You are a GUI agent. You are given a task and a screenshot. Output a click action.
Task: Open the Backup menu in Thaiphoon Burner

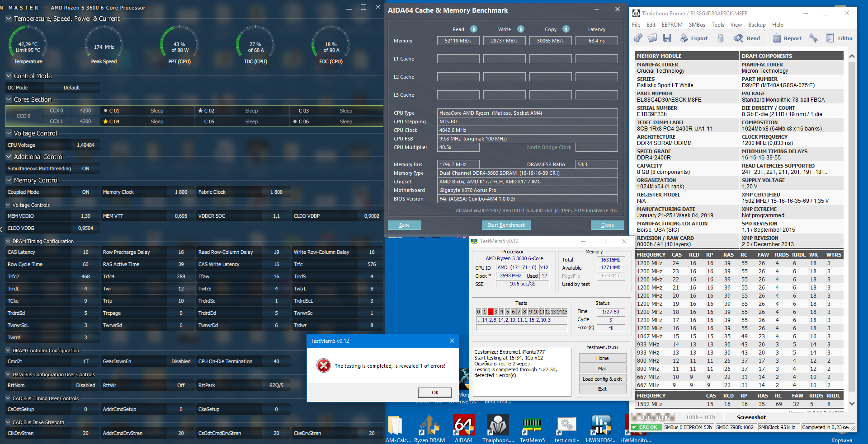tap(757, 25)
